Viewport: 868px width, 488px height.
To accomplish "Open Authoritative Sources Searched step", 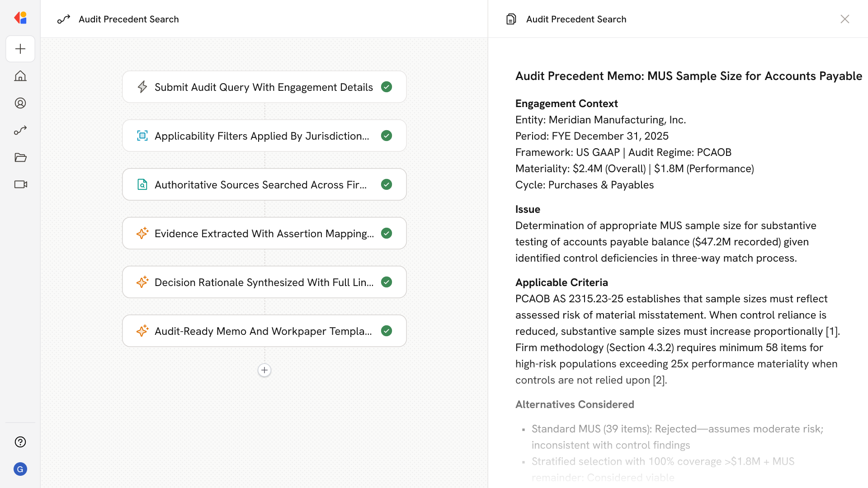I will pyautogui.click(x=260, y=185).
